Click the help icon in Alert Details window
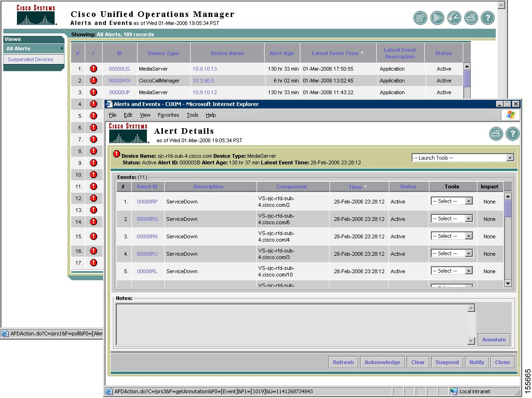 (x=513, y=134)
